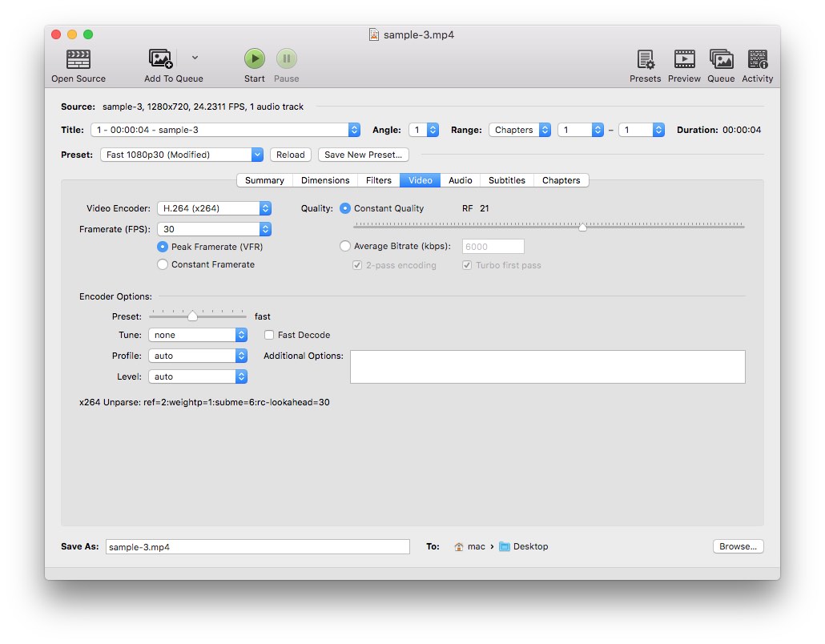Open the Framerate dropdown
Viewport: 825px width, 644px height.
click(214, 228)
